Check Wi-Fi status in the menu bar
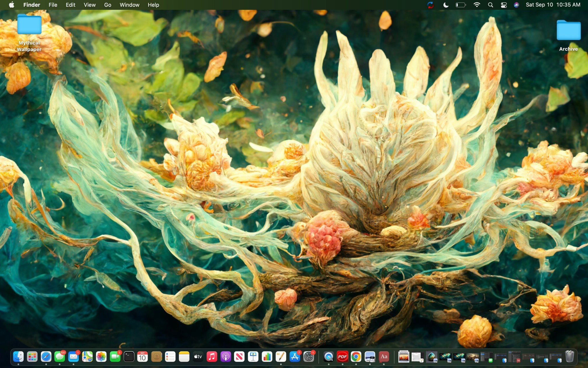 (x=477, y=5)
